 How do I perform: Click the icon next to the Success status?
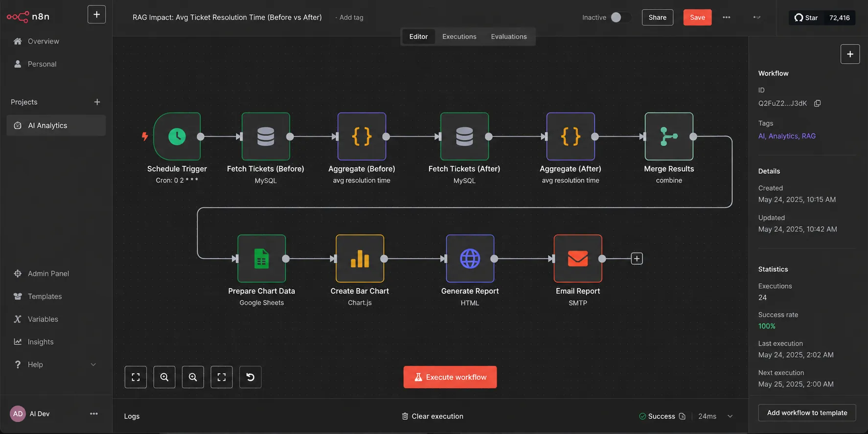coord(682,416)
